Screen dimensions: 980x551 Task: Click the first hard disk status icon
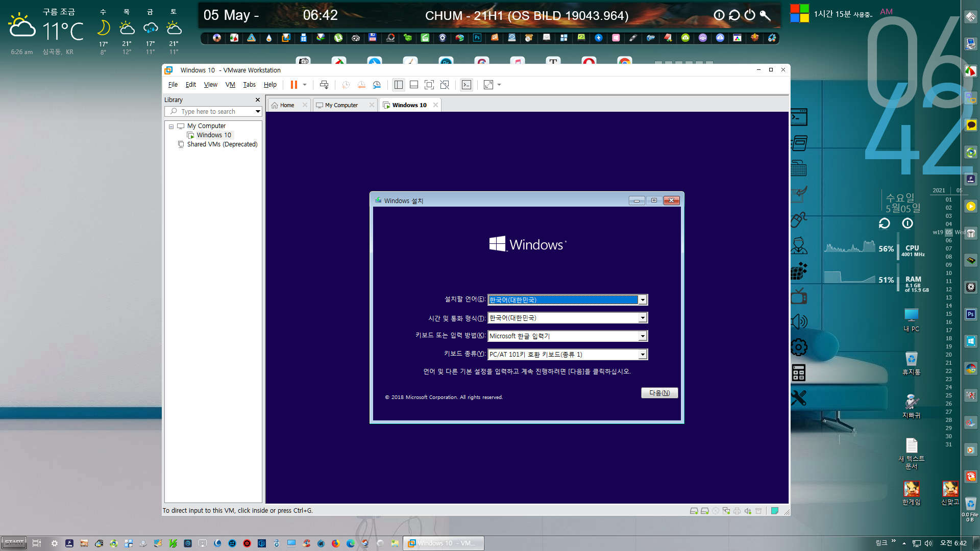694,511
